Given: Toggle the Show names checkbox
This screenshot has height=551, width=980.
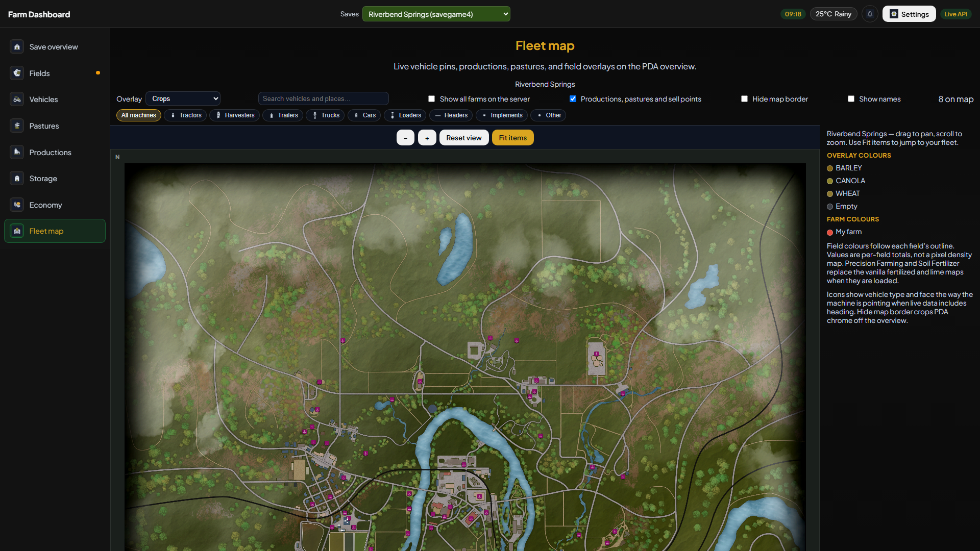Looking at the screenshot, I should (851, 99).
